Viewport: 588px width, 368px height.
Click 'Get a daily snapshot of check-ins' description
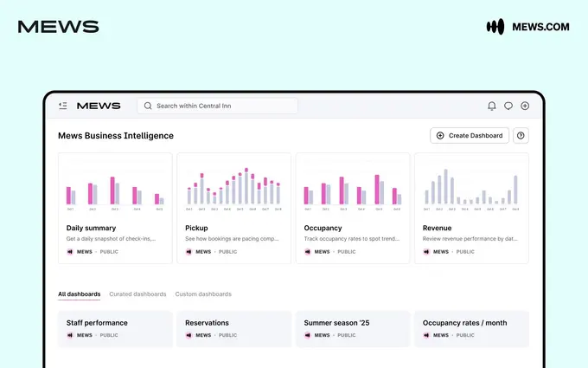(111, 239)
